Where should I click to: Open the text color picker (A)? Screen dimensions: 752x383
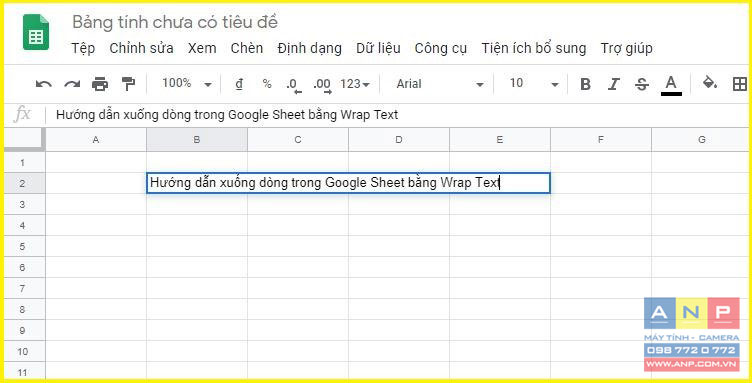click(671, 85)
